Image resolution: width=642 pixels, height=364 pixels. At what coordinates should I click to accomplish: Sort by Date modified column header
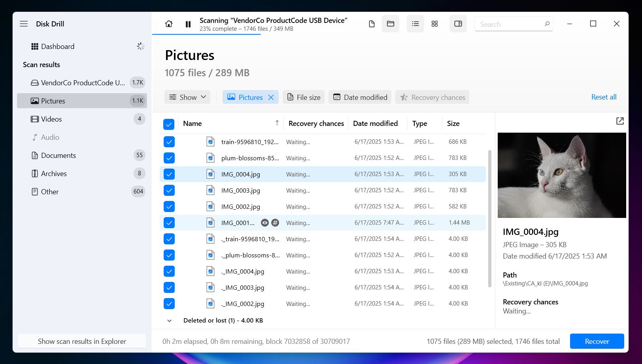(x=375, y=124)
